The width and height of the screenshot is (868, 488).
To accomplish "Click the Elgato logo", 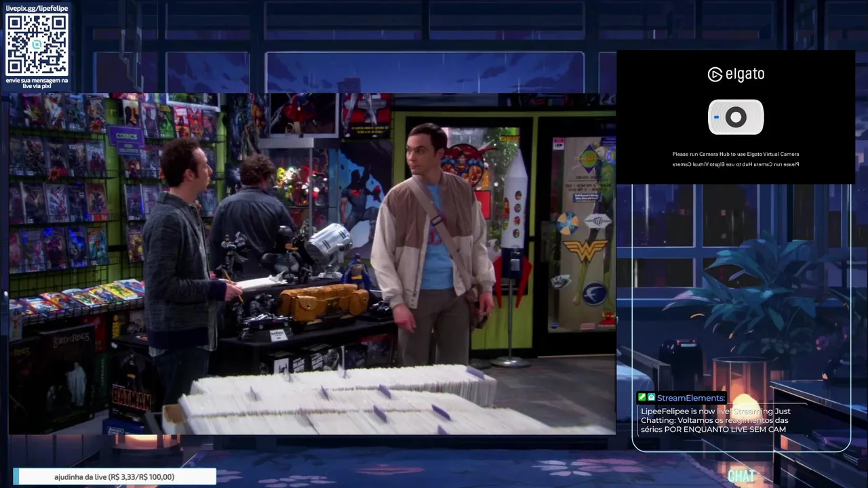I will point(736,74).
